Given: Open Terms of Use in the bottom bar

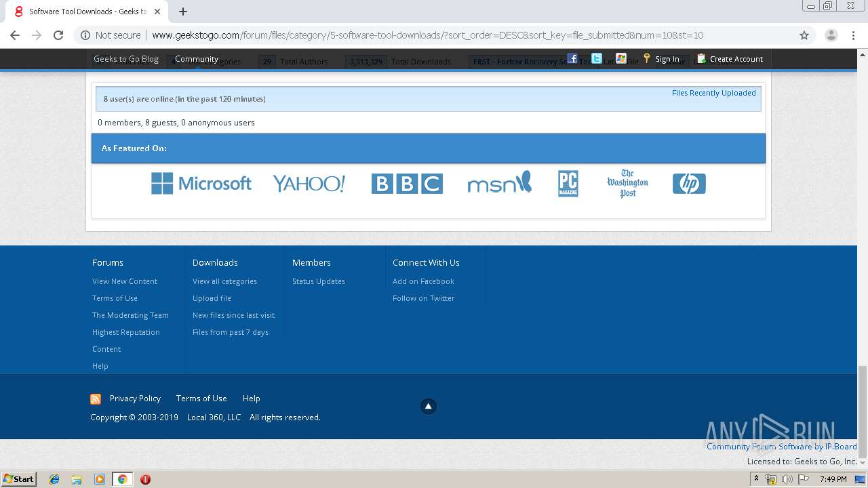Looking at the screenshot, I should pyautogui.click(x=201, y=399).
